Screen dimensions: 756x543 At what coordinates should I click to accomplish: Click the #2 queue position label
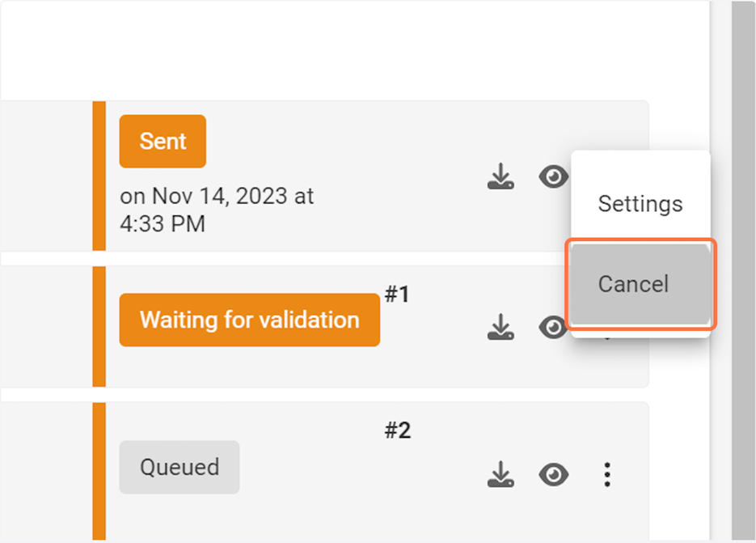397,431
